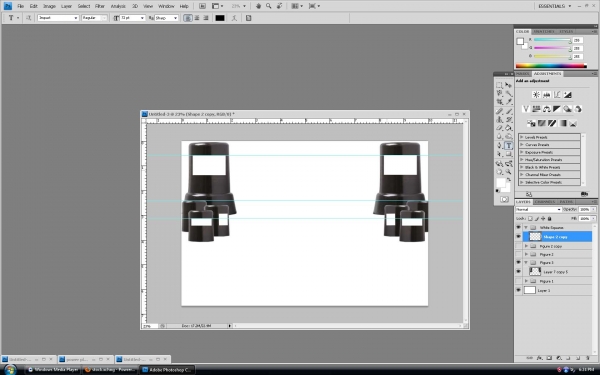The height and width of the screenshot is (375, 600).
Task: Hide the White Squares group
Action: point(518,227)
